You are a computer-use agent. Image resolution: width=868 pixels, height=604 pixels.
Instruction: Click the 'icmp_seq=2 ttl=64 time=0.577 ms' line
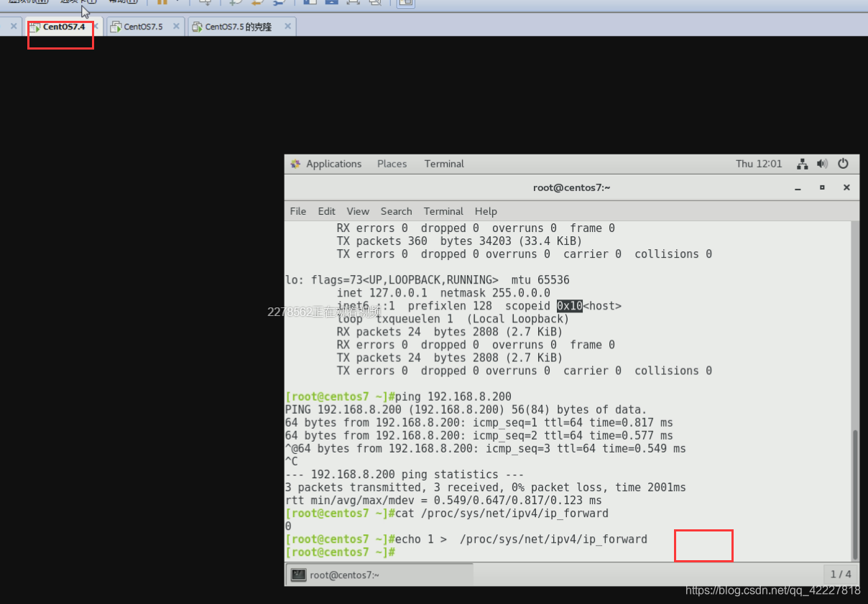479,435
